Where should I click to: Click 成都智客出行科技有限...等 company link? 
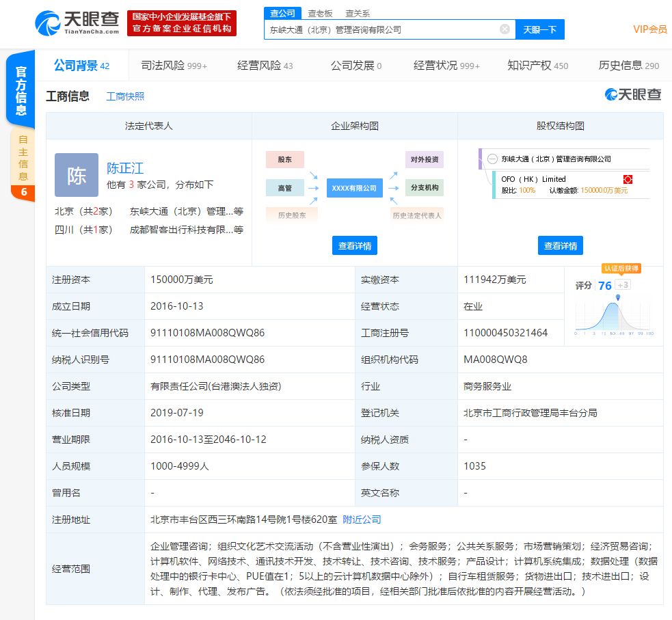click(x=187, y=230)
